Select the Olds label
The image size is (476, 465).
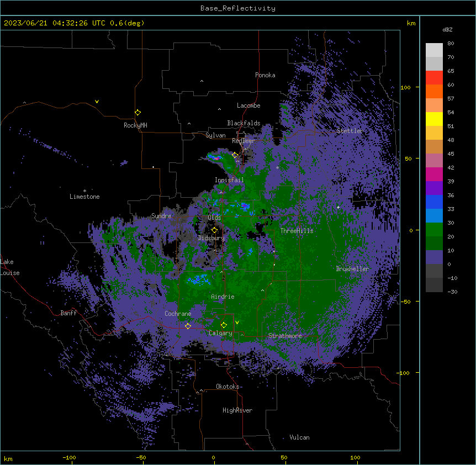coord(214,218)
